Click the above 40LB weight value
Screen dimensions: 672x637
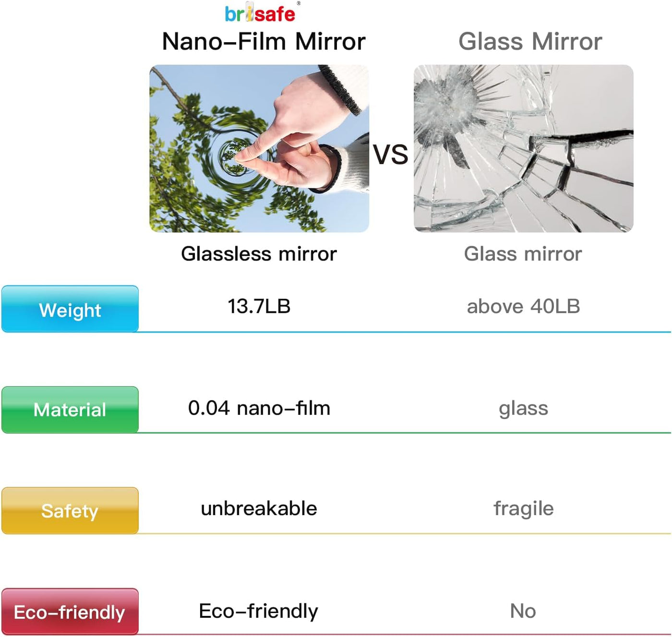click(523, 306)
